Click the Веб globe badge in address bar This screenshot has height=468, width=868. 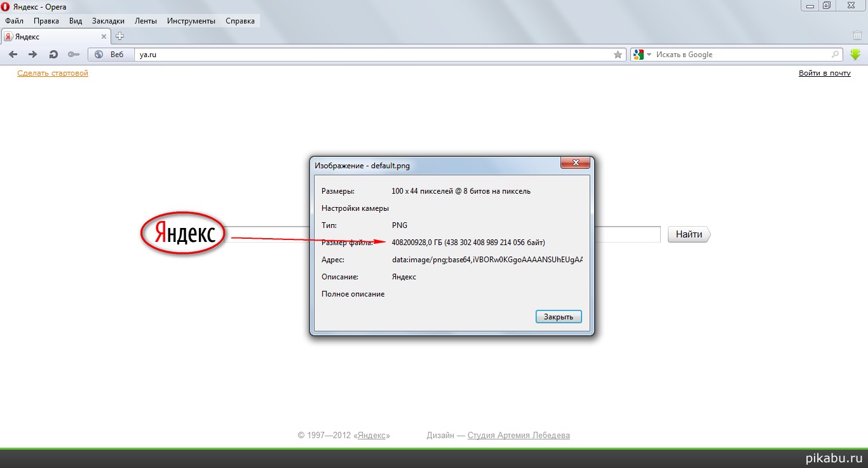[110, 55]
